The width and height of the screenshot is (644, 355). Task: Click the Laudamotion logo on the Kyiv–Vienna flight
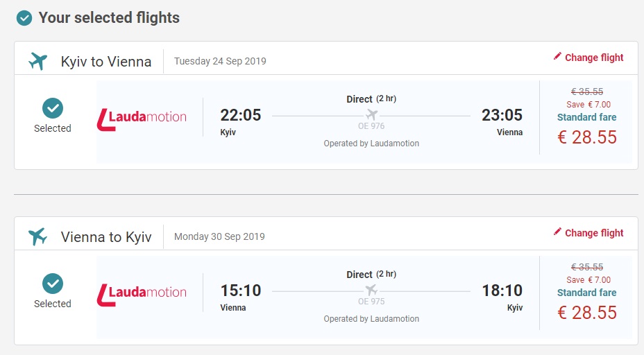(142, 116)
